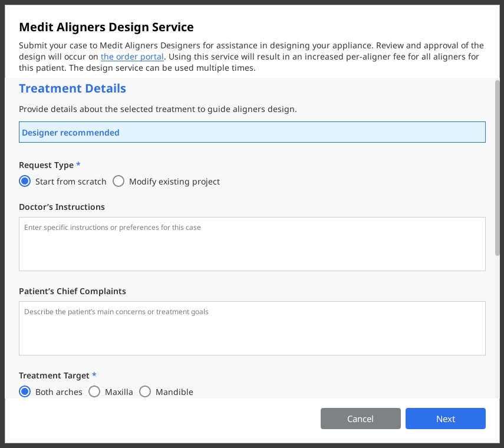The width and height of the screenshot is (504, 448).
Task: Select Both arches treatment target
Action: tap(25, 392)
